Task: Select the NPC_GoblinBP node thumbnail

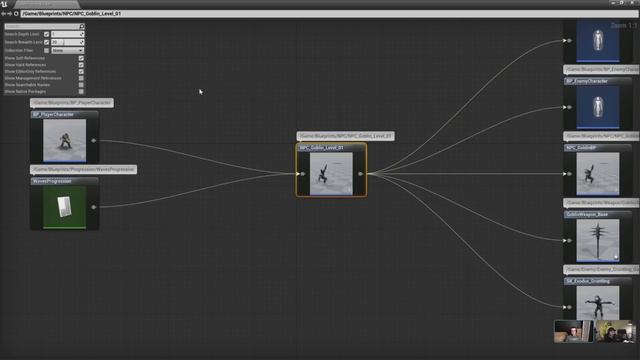Action: (598, 174)
